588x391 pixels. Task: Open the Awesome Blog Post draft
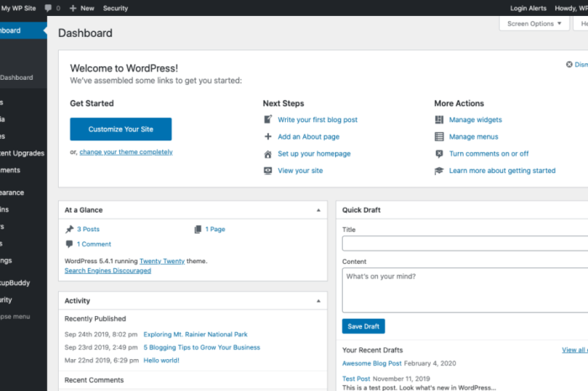(x=372, y=363)
